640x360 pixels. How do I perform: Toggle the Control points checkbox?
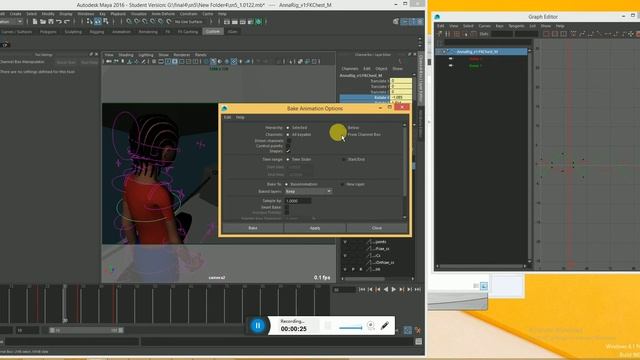[288, 146]
